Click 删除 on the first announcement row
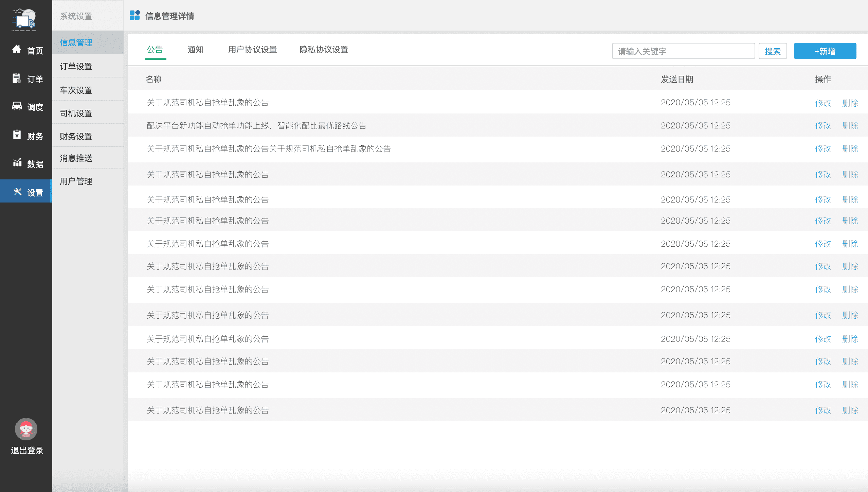Viewport: 868px width, 492px height. pos(850,103)
